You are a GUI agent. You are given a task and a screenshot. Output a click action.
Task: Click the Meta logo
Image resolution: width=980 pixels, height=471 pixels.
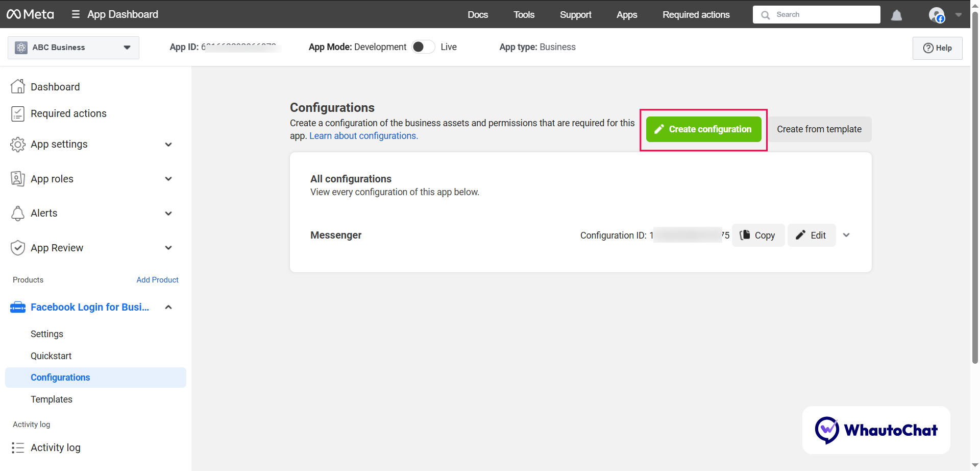click(x=30, y=14)
